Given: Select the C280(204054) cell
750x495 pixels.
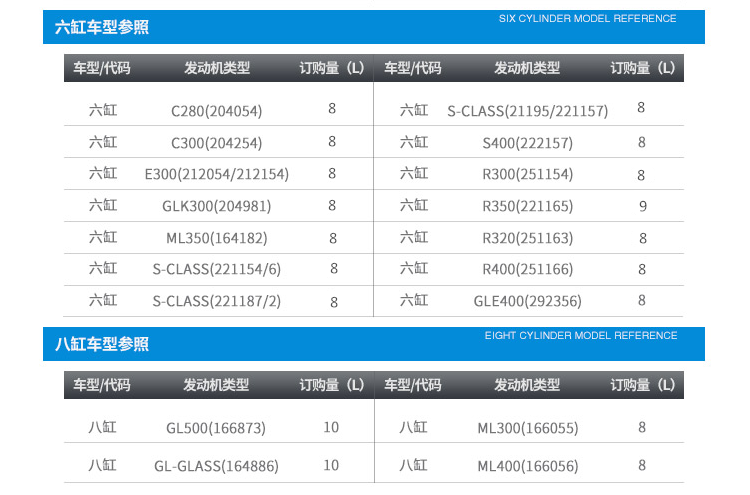Looking at the screenshot, I should pos(217,111).
